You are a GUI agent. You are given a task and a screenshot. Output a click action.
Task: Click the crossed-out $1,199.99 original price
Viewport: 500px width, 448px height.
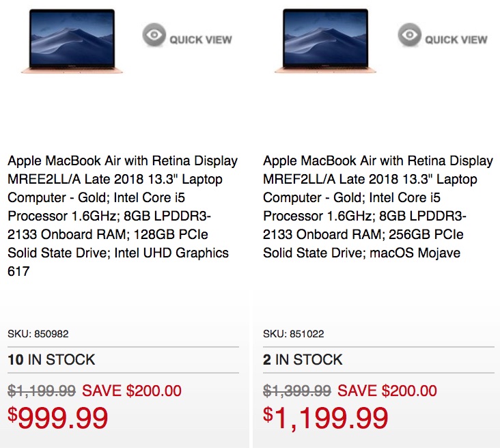coord(42,391)
